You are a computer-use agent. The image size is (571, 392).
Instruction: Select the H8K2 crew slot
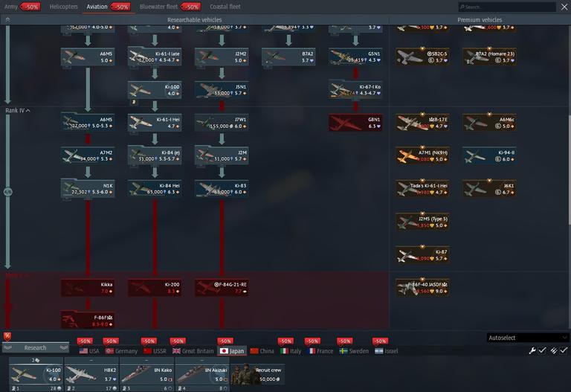coord(91,374)
